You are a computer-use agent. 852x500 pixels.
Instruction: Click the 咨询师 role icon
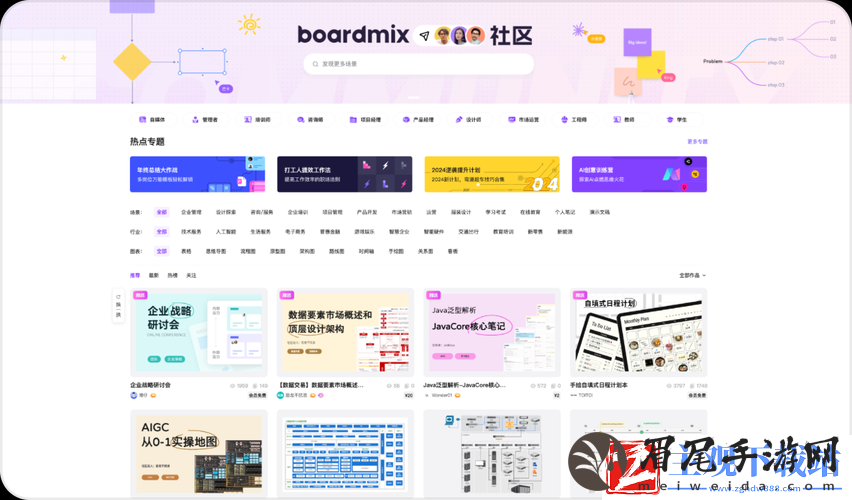click(300, 120)
